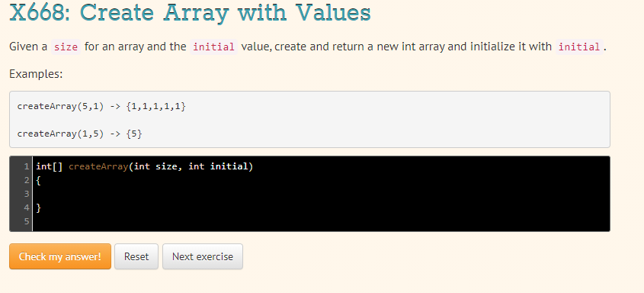Click the Check my answer! button
This screenshot has width=644, height=293.
(x=60, y=256)
